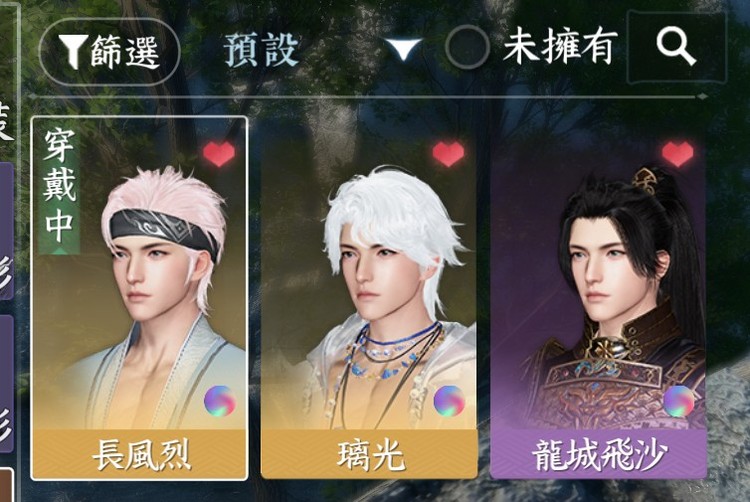750x502 pixels.
Task: Click the white triangle dropdown arrow
Action: [x=404, y=49]
